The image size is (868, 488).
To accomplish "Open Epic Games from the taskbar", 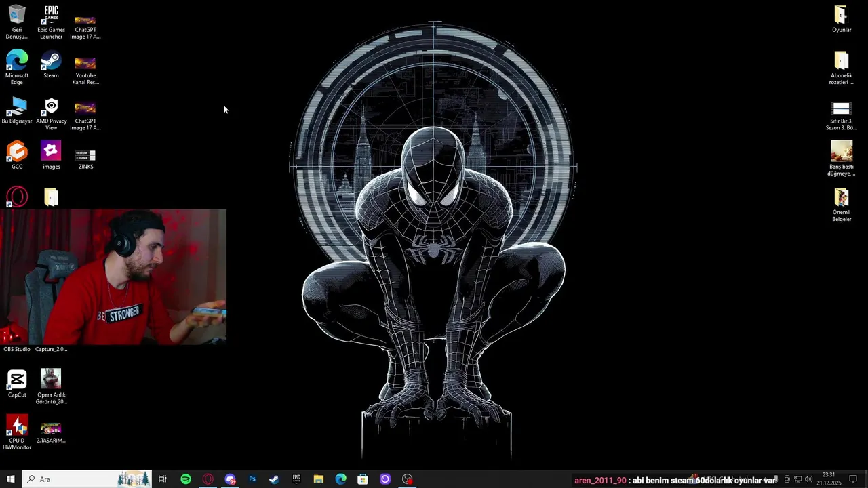I will pyautogui.click(x=296, y=479).
